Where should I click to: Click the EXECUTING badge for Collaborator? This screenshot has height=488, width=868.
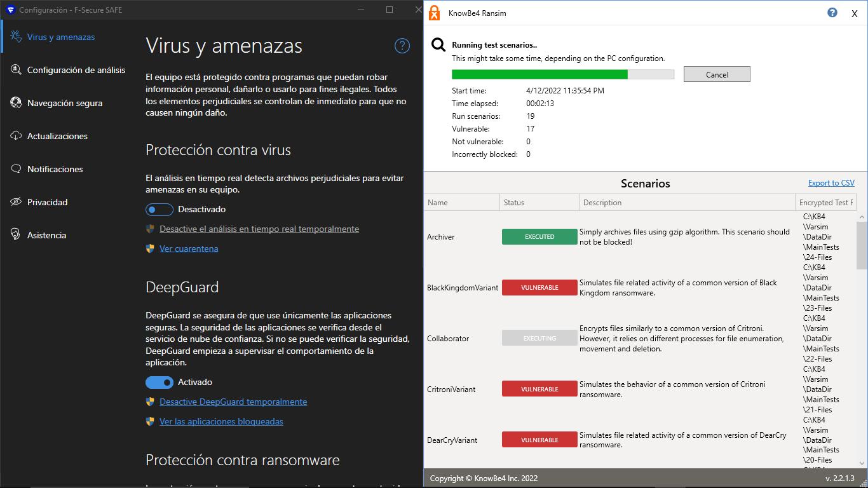[539, 339]
